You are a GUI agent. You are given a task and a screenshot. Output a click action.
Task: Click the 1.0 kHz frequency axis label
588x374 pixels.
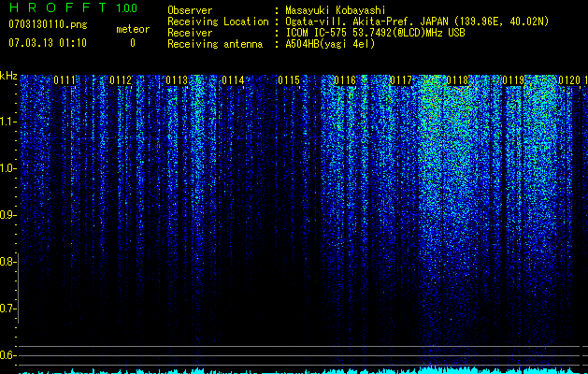point(8,168)
